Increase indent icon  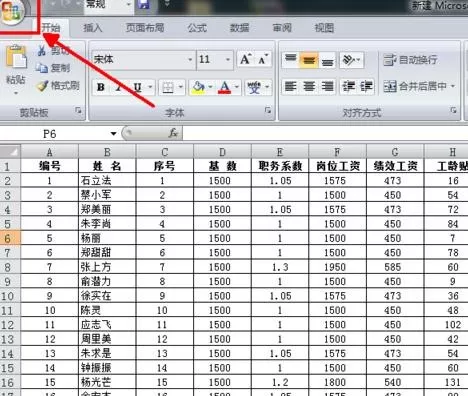[366, 87]
